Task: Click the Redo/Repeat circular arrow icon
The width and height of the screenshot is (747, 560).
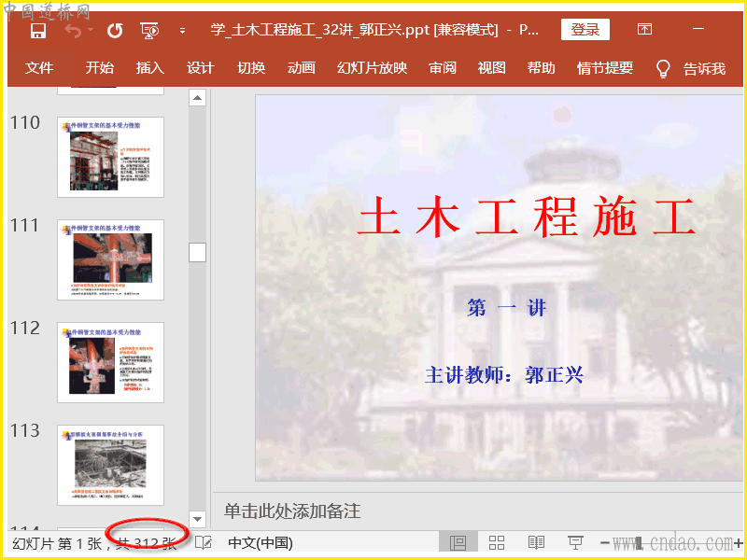Action: [x=115, y=31]
